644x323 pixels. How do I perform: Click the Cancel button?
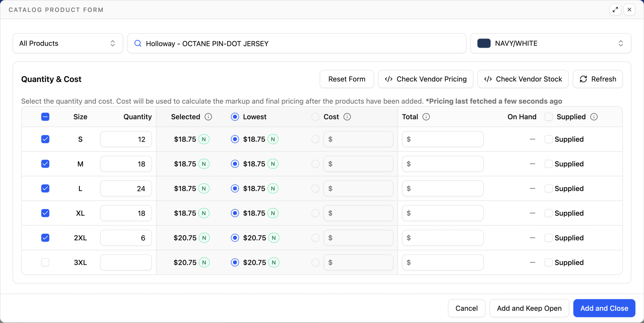click(467, 308)
